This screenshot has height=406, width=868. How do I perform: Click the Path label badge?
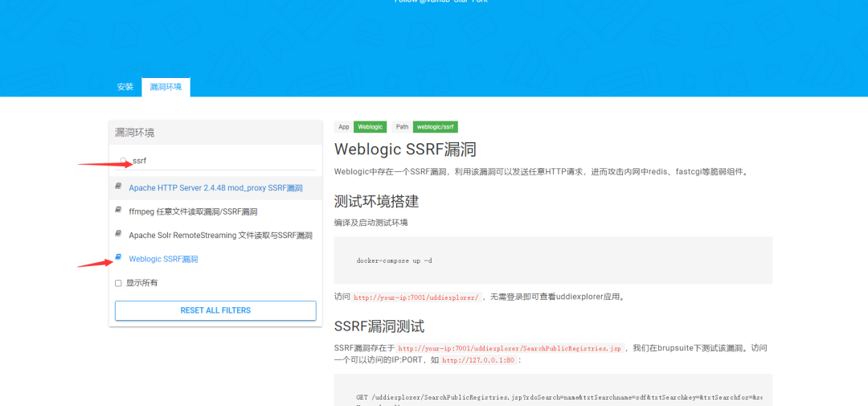click(403, 127)
